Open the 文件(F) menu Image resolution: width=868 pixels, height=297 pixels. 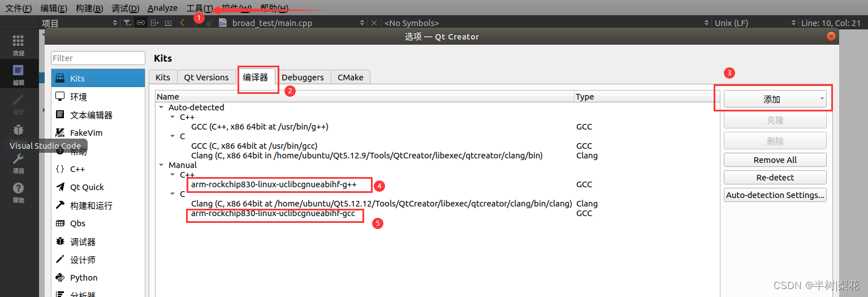point(19,8)
